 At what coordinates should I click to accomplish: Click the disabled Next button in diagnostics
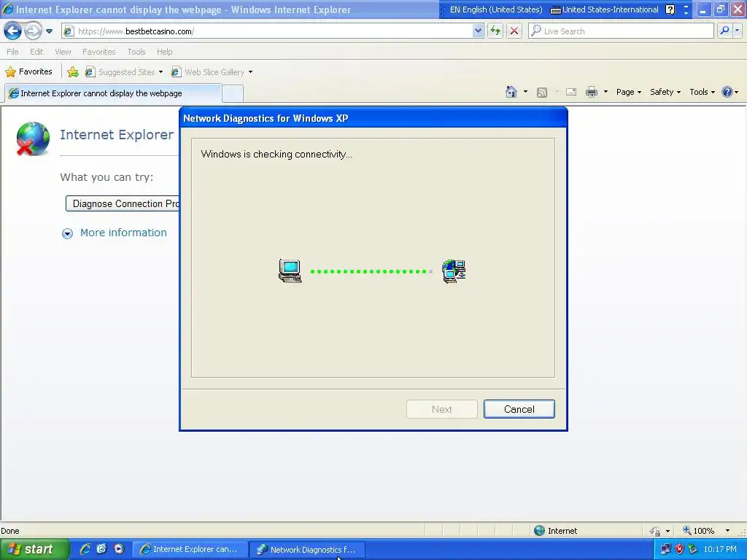tap(441, 409)
